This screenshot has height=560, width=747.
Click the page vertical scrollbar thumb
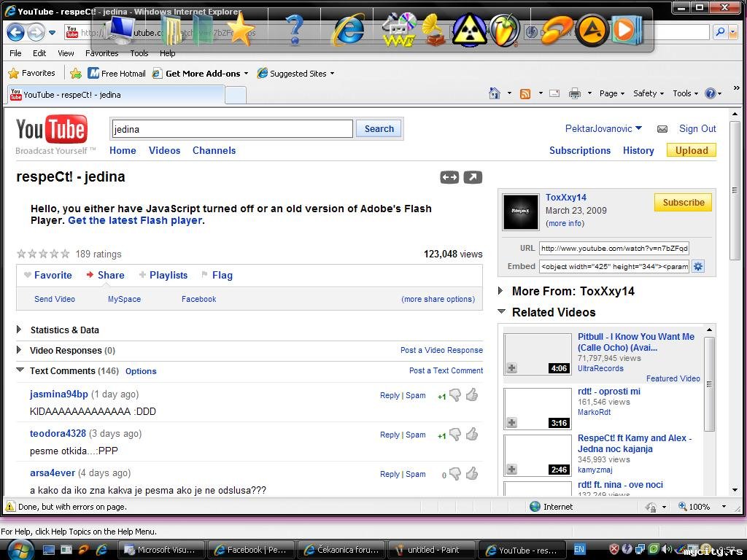pyautogui.click(x=735, y=190)
